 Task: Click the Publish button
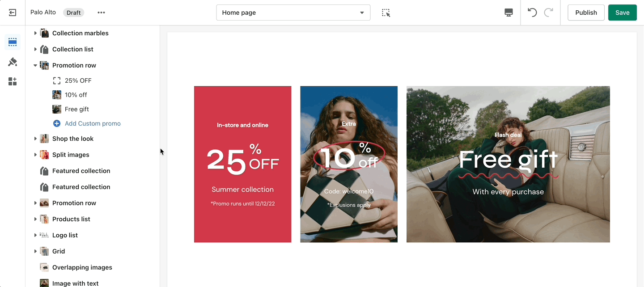586,13
